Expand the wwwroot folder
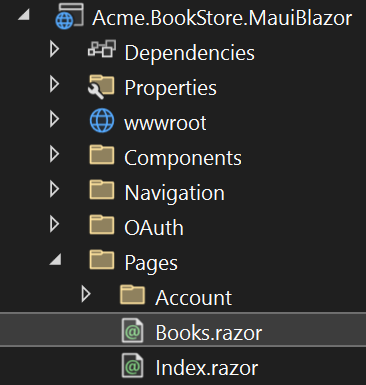Screen dimensions: 366x385 click(x=54, y=119)
